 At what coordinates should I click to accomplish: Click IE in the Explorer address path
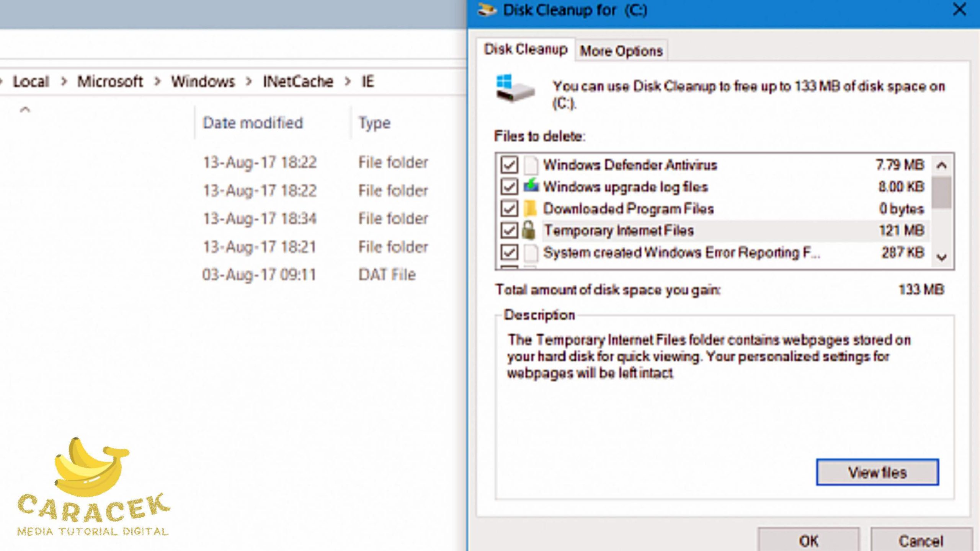click(367, 82)
